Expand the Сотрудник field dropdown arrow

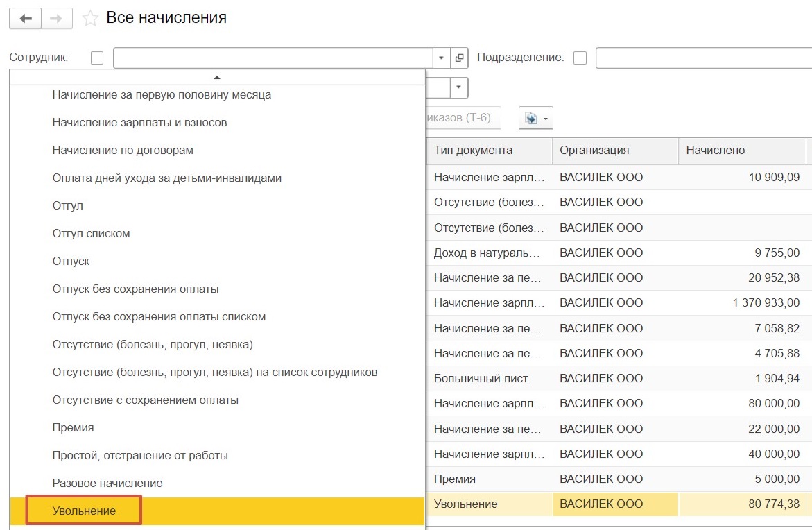coord(441,58)
